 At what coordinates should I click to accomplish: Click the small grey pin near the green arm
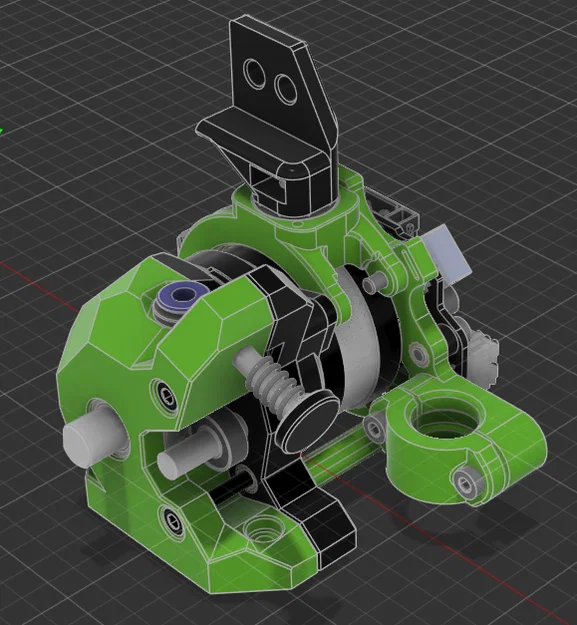[375, 283]
